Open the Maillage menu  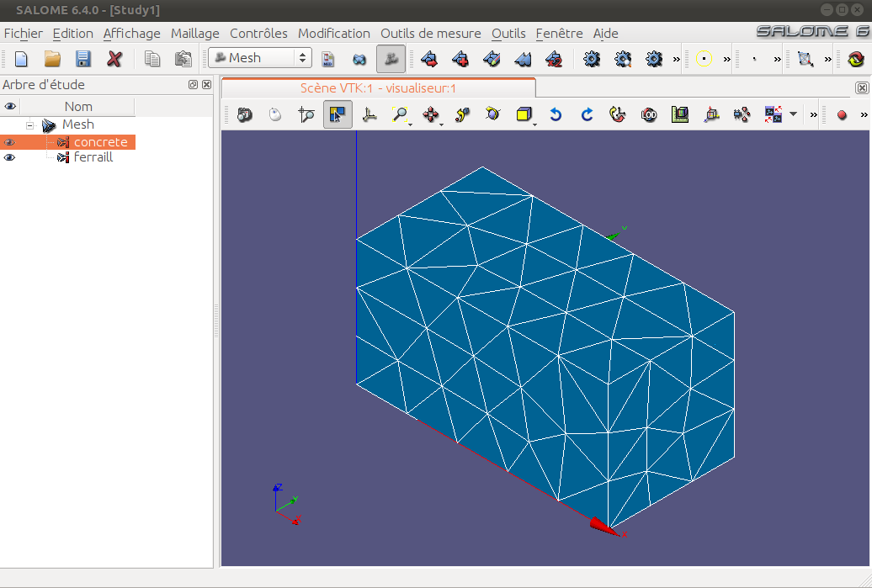coord(194,34)
